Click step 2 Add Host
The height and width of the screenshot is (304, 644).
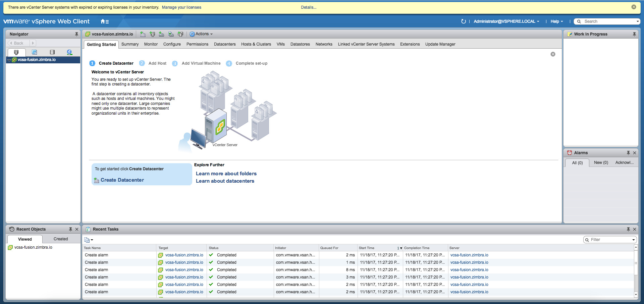click(x=153, y=63)
